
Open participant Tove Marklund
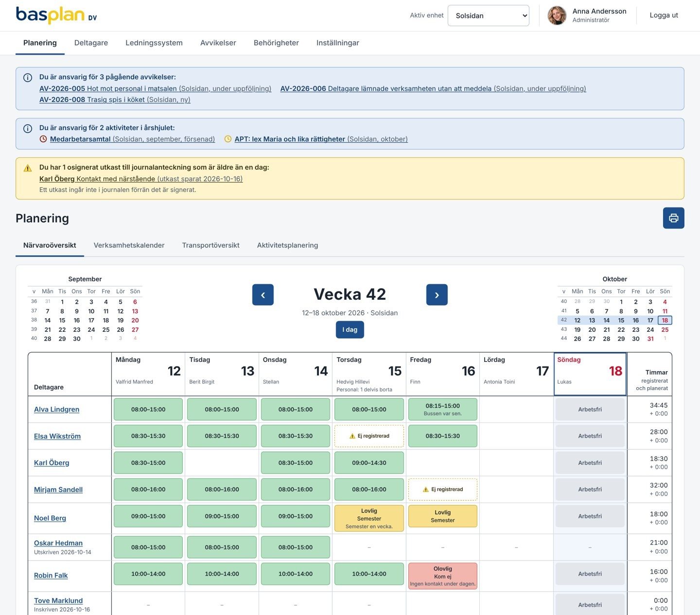[58, 601]
